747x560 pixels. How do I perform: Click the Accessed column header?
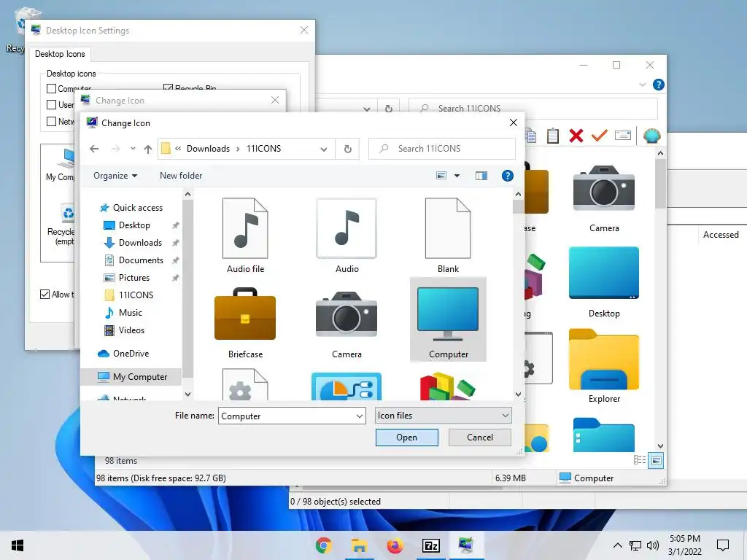click(x=720, y=234)
